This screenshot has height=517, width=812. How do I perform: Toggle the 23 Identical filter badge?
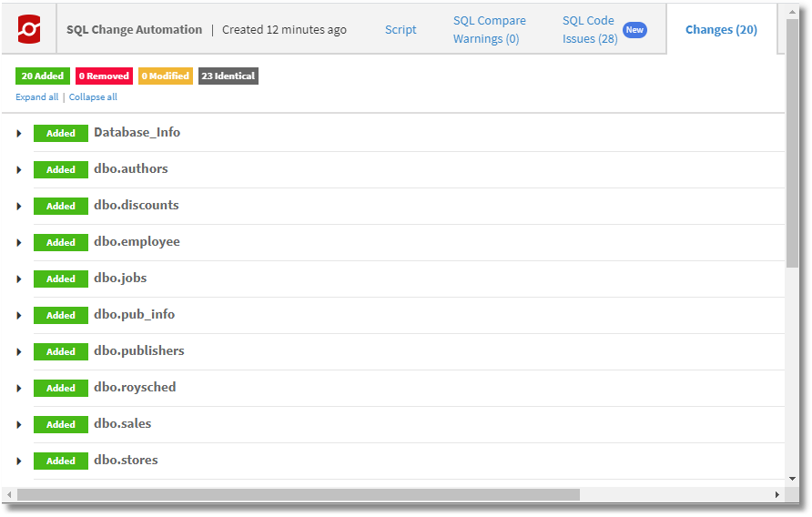click(228, 76)
